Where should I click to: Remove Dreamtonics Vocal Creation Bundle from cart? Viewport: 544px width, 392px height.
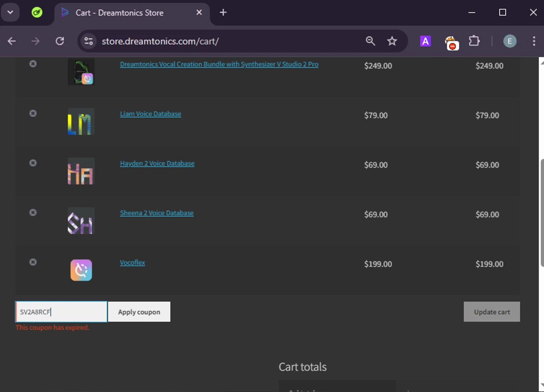(33, 64)
